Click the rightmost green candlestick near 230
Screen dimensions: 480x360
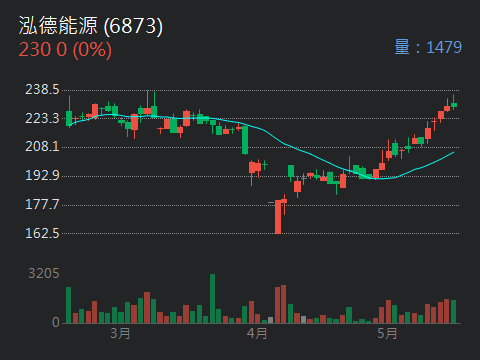point(454,105)
